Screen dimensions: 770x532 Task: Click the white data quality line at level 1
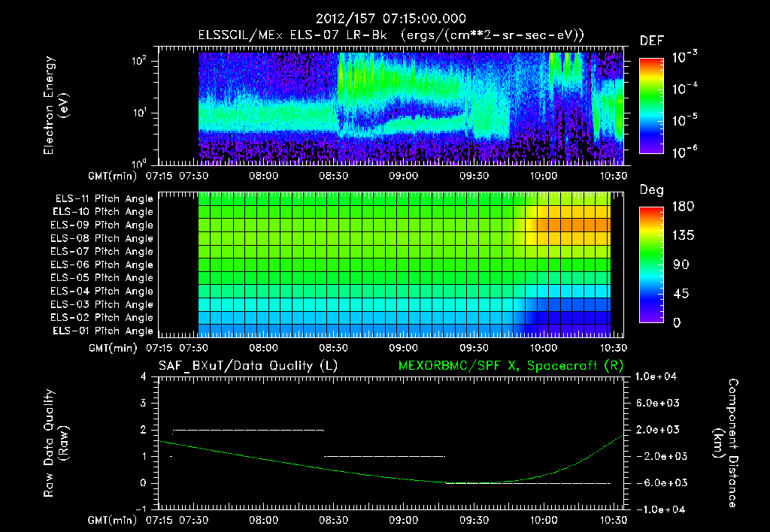tap(384, 456)
